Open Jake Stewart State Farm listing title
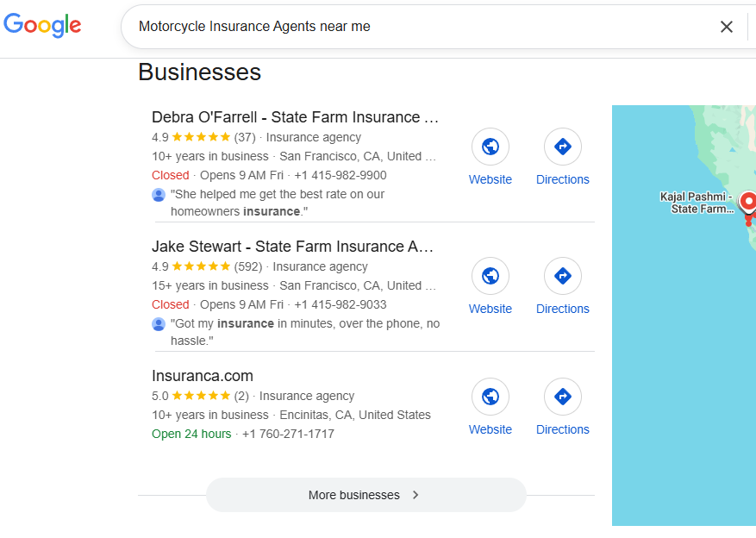The height and width of the screenshot is (538, 756). 292,247
